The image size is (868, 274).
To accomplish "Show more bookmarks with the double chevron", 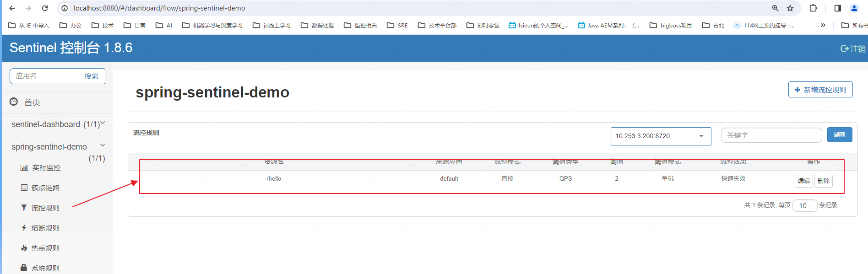I will pos(823,25).
